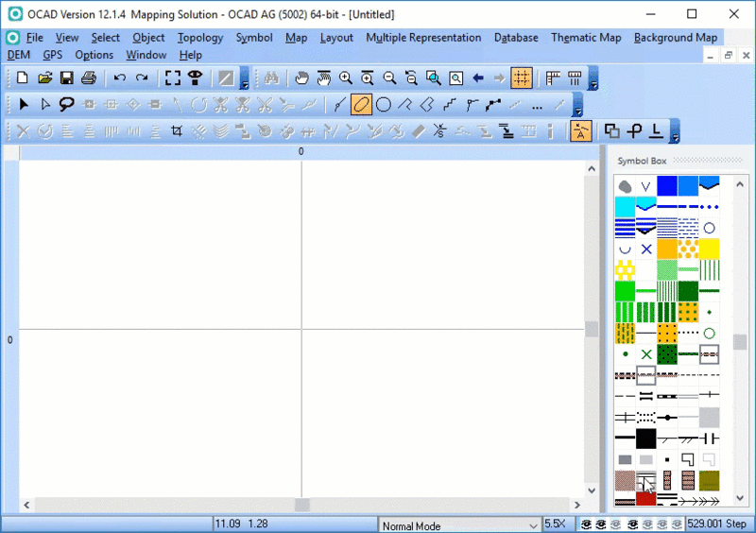Open the DEM menu

[18, 55]
